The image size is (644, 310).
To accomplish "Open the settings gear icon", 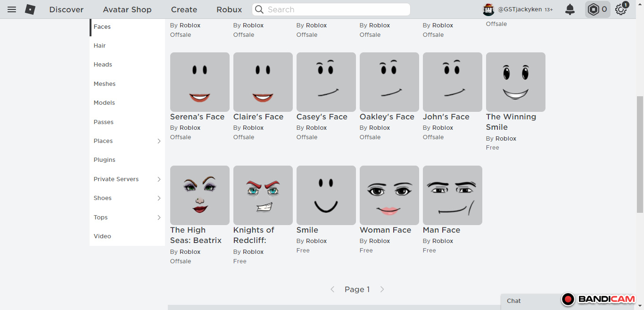I will click(621, 9).
